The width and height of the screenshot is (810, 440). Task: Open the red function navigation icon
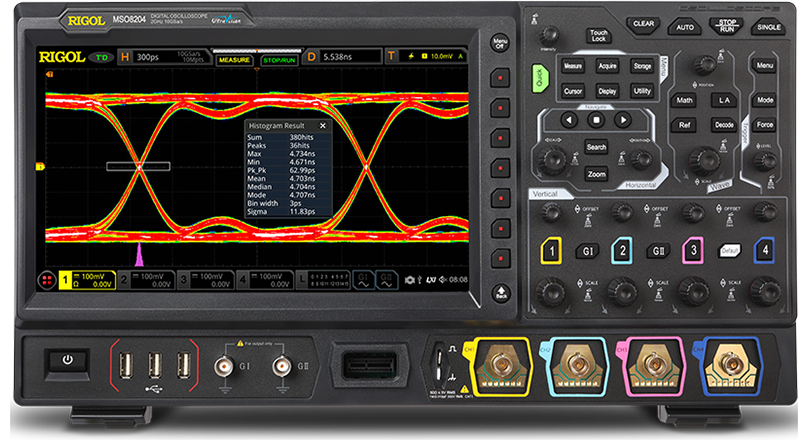46,279
